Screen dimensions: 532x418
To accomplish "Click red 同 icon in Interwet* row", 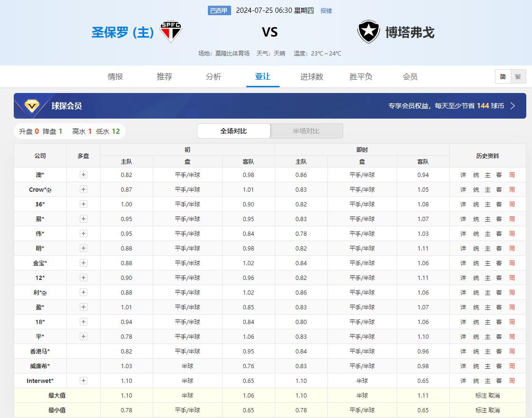I will (x=512, y=381).
